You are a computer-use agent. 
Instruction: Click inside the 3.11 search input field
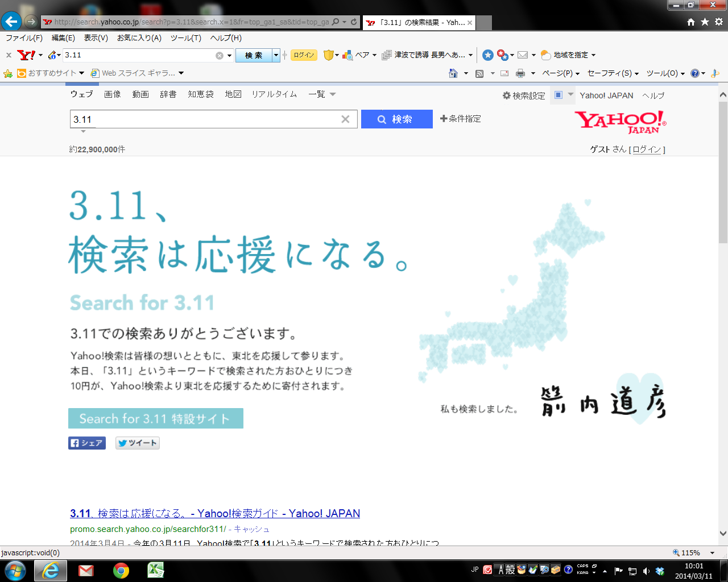click(199, 119)
